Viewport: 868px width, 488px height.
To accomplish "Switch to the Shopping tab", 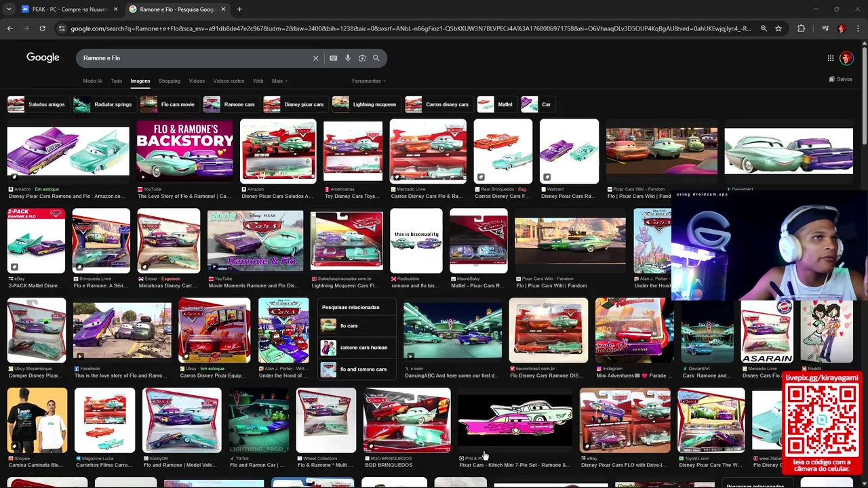I will click(x=170, y=81).
